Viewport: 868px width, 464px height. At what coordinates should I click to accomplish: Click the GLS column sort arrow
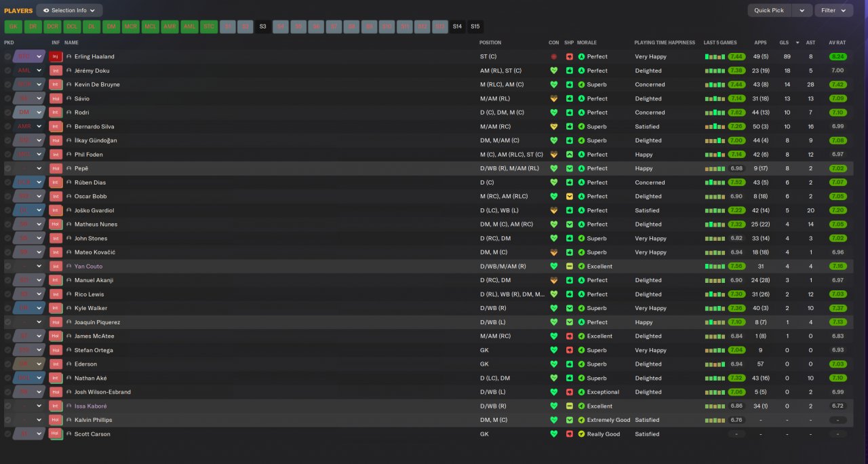(x=797, y=43)
